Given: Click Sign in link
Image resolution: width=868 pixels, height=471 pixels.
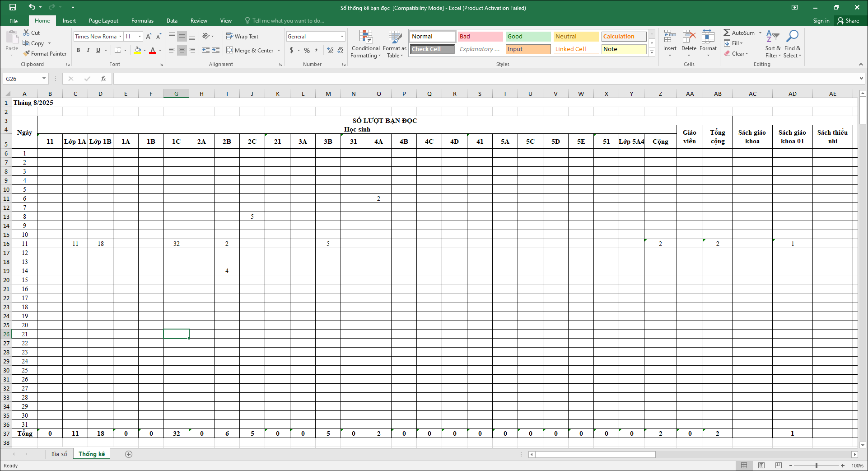Looking at the screenshot, I should [821, 21].
